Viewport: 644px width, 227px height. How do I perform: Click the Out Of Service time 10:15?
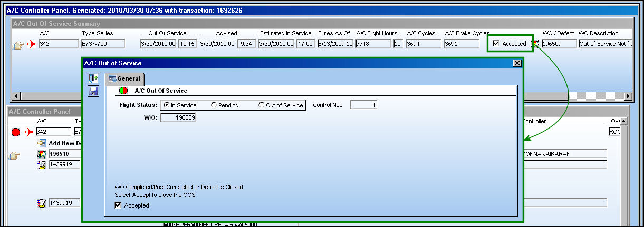point(187,44)
